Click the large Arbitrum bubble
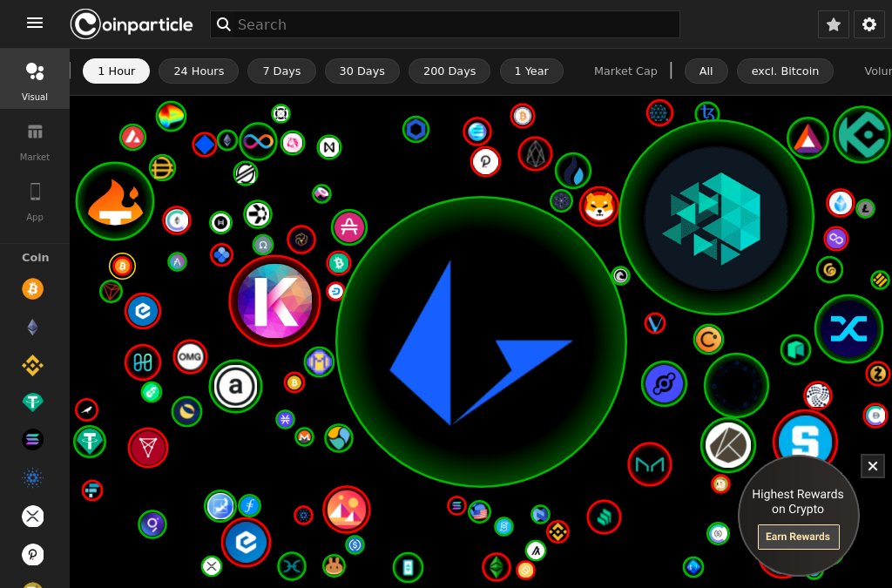Viewport: 892px width, 588px height. pos(482,342)
